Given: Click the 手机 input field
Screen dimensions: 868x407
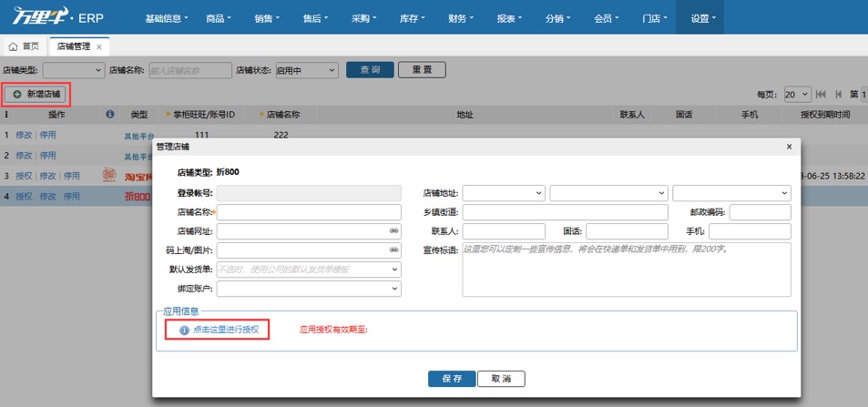Looking at the screenshot, I should click(751, 231).
